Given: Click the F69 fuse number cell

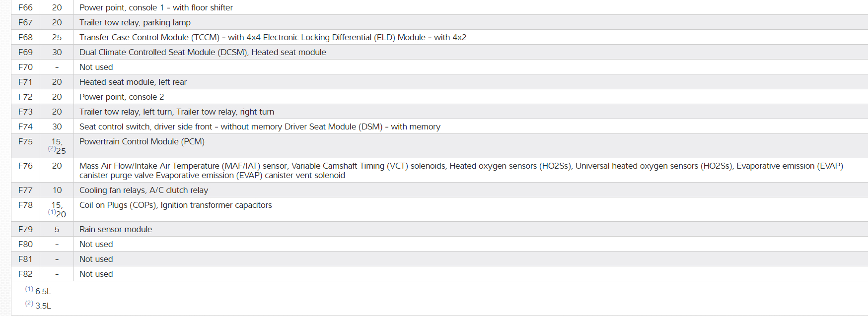Looking at the screenshot, I should (x=25, y=52).
